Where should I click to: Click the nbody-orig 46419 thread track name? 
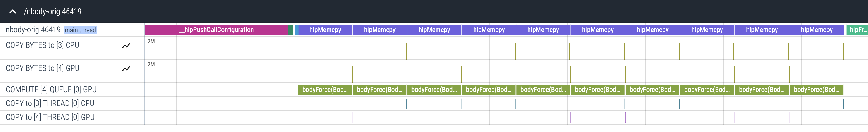[x=33, y=30]
